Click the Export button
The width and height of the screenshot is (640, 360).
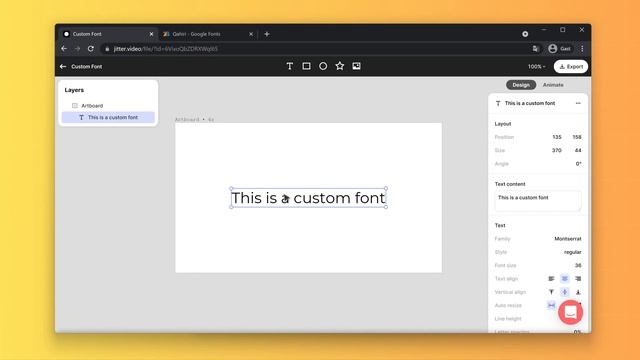tap(571, 67)
